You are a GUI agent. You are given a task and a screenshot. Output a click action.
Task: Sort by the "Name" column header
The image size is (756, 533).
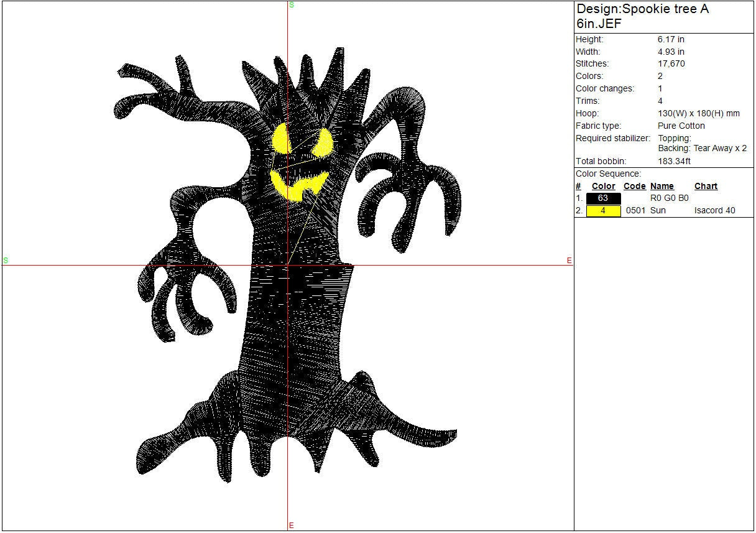661,186
